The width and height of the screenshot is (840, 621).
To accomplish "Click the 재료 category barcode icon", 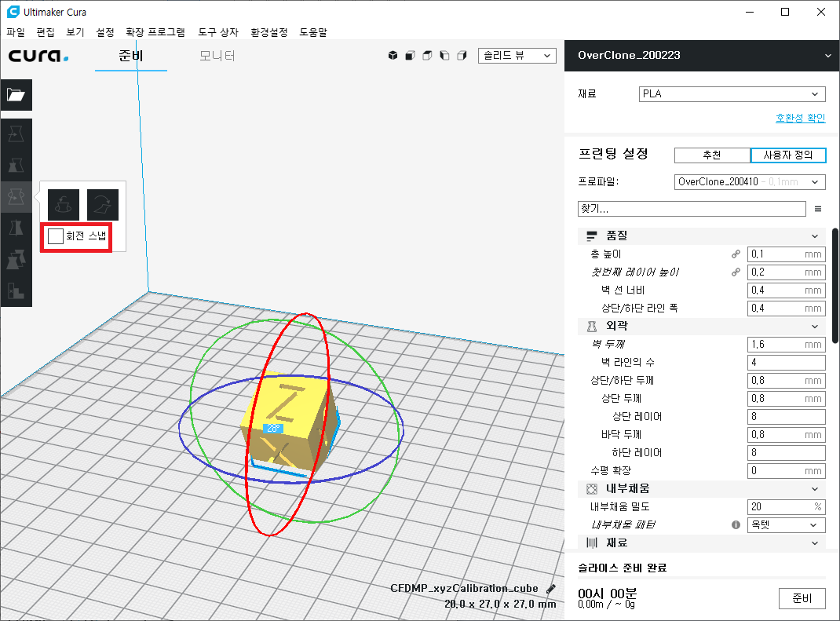I will pos(591,542).
